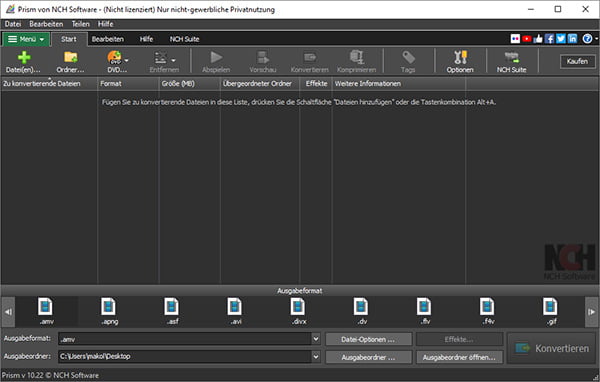Expand the green Menü dropdown
The height and width of the screenshot is (382, 600).
click(x=26, y=39)
